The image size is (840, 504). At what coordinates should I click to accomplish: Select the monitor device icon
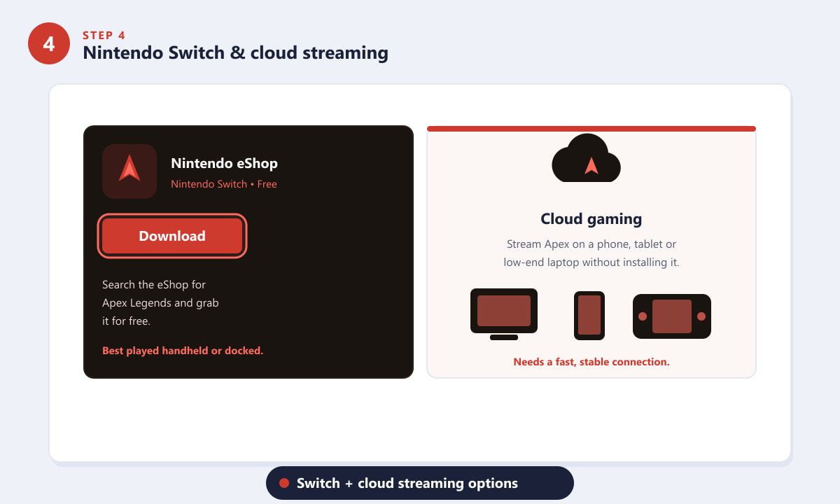(x=504, y=314)
